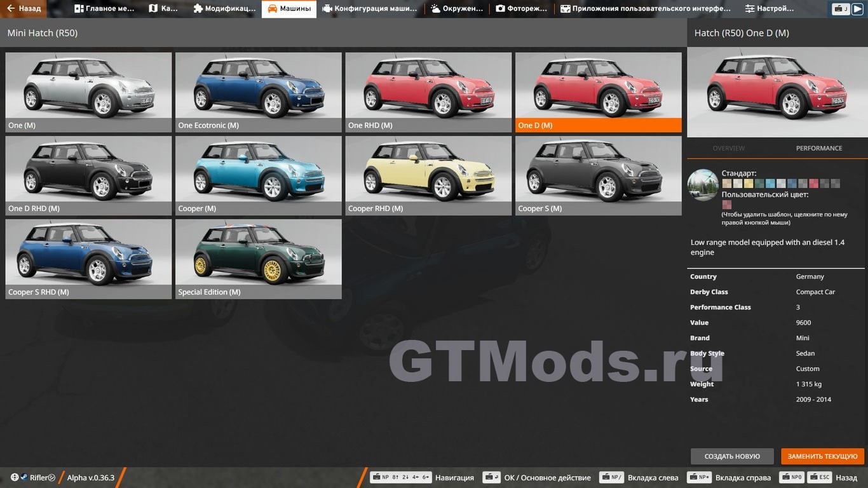
Task: Click the diesel 1.4 engine description text
Action: point(768,247)
